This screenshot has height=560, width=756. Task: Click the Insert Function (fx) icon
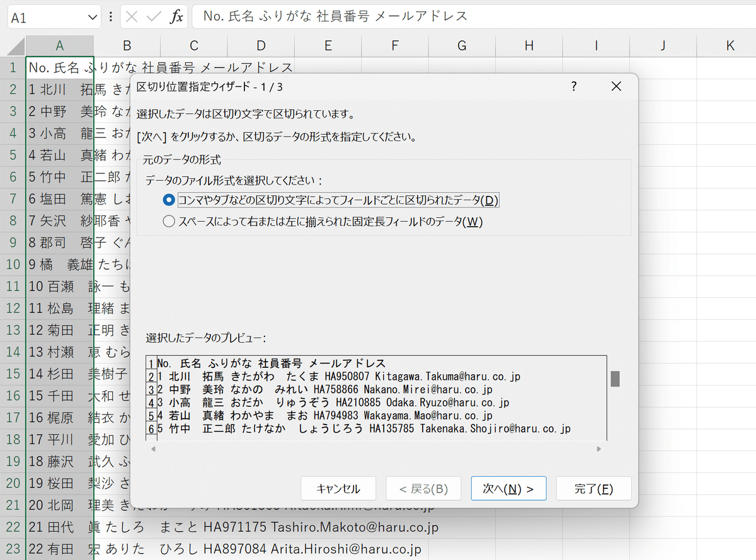[x=176, y=16]
